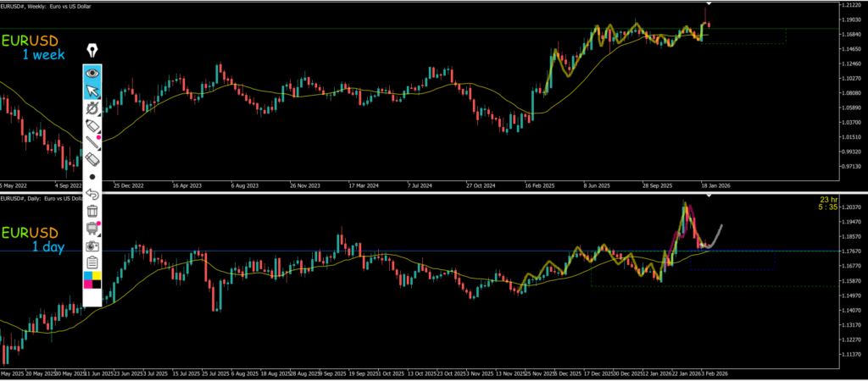The image size is (868, 381).
Task: Click the crossed-out circle tool icon
Action: coord(92,108)
